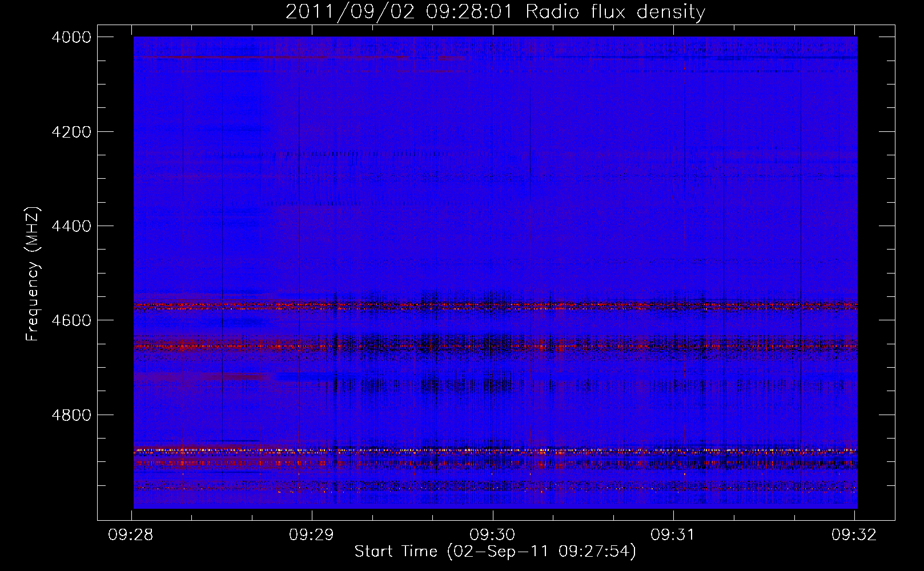Click the 'Start Time (02-Sep-11 09:27:54)' caption
924x571 pixels.
coord(495,552)
